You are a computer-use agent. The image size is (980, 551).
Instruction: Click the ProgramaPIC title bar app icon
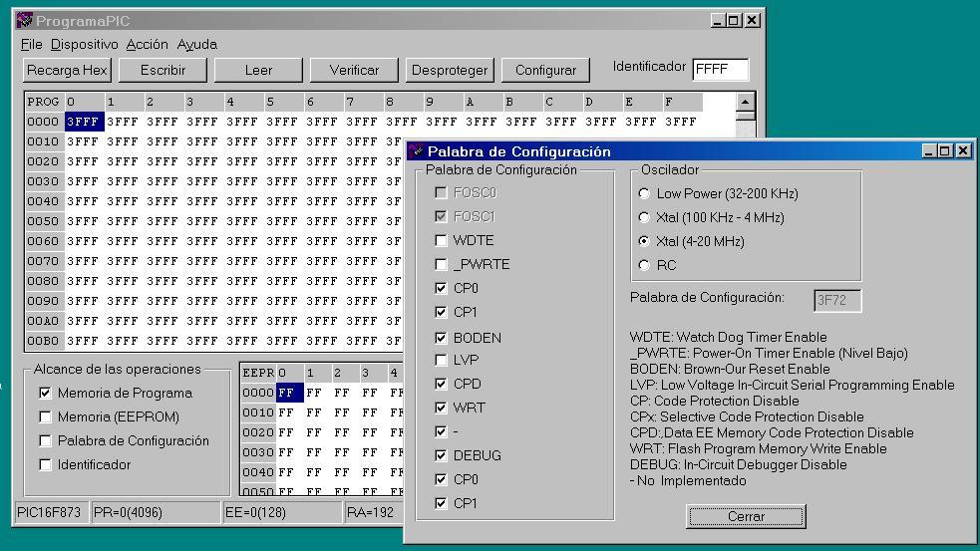[x=25, y=20]
